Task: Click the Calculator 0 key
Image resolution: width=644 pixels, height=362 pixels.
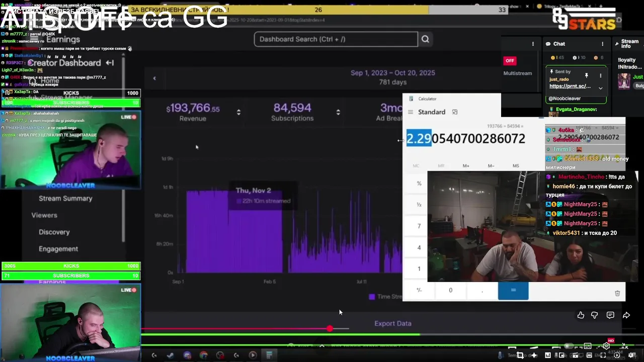Action: 450,290
